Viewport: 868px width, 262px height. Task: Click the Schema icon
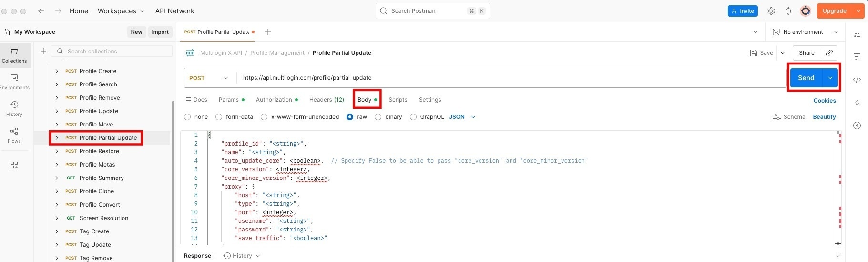coord(777,117)
